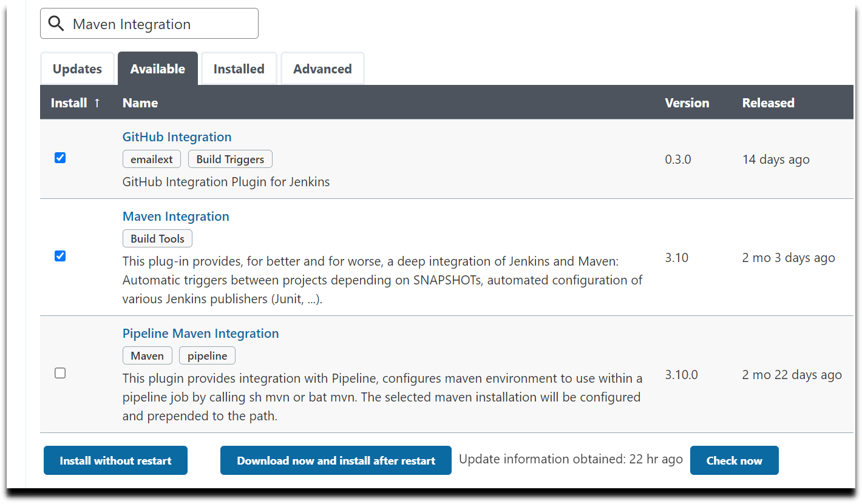The width and height of the screenshot is (862, 504).
Task: Select the Available tab
Action: [157, 69]
